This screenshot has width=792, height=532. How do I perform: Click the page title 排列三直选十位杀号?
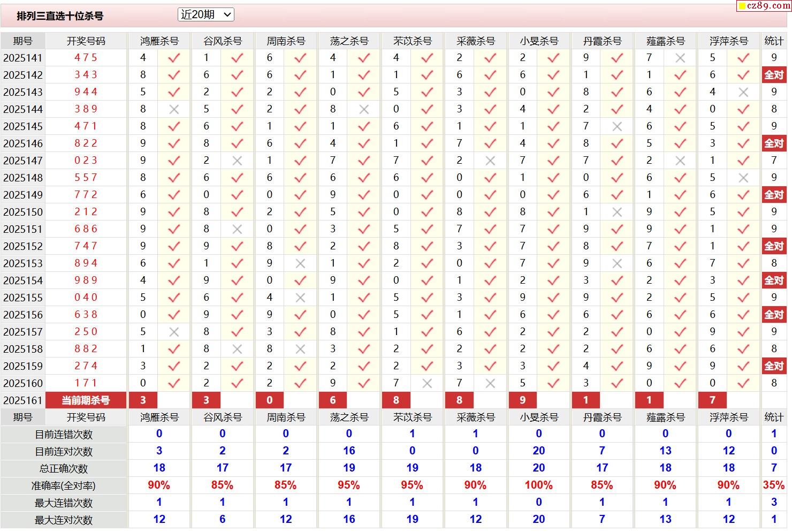(x=60, y=16)
